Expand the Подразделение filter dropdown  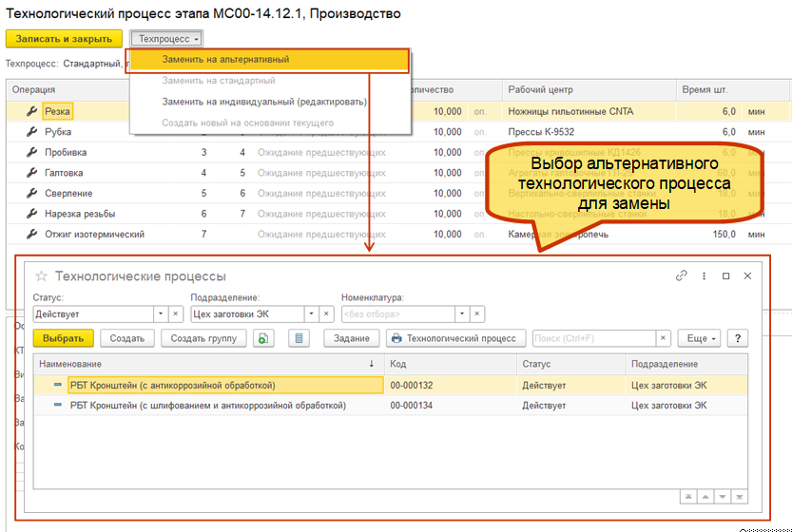pyautogui.click(x=312, y=313)
